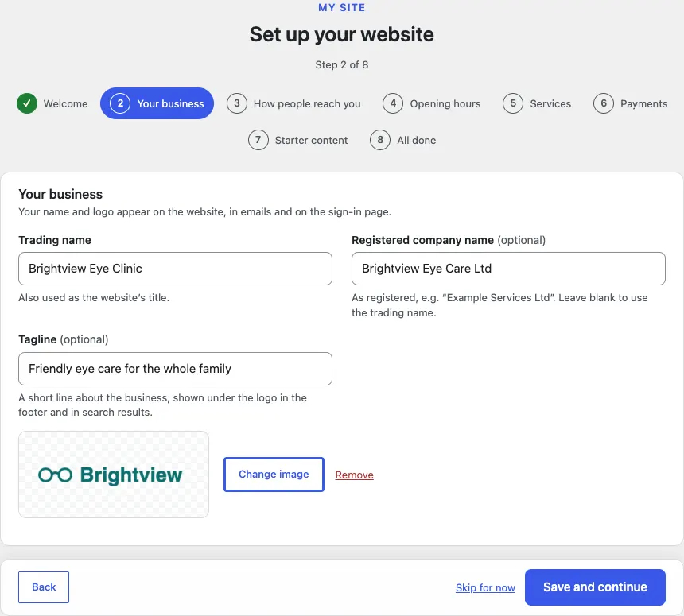Select the Your business step
684x616 pixels.
[157, 103]
